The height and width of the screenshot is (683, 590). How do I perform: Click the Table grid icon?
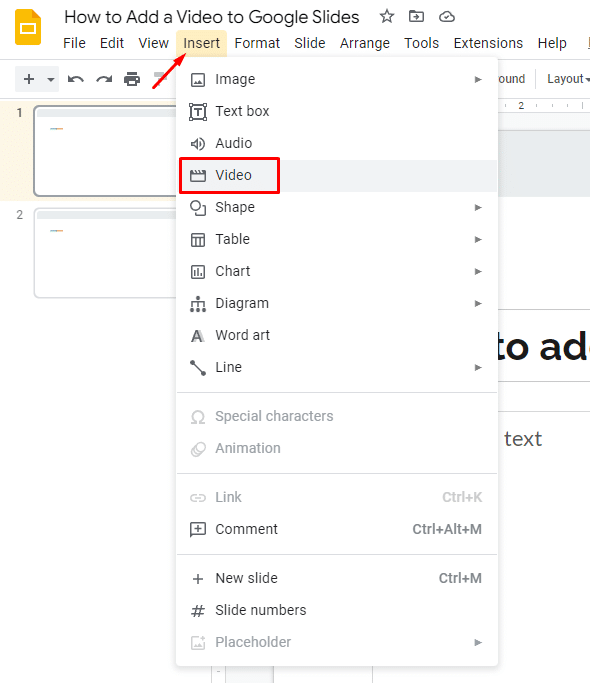tap(198, 240)
